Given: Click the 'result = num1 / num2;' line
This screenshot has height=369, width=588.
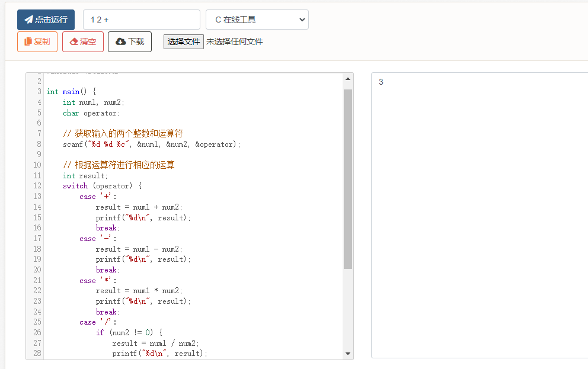Looking at the screenshot, I should coord(156,343).
